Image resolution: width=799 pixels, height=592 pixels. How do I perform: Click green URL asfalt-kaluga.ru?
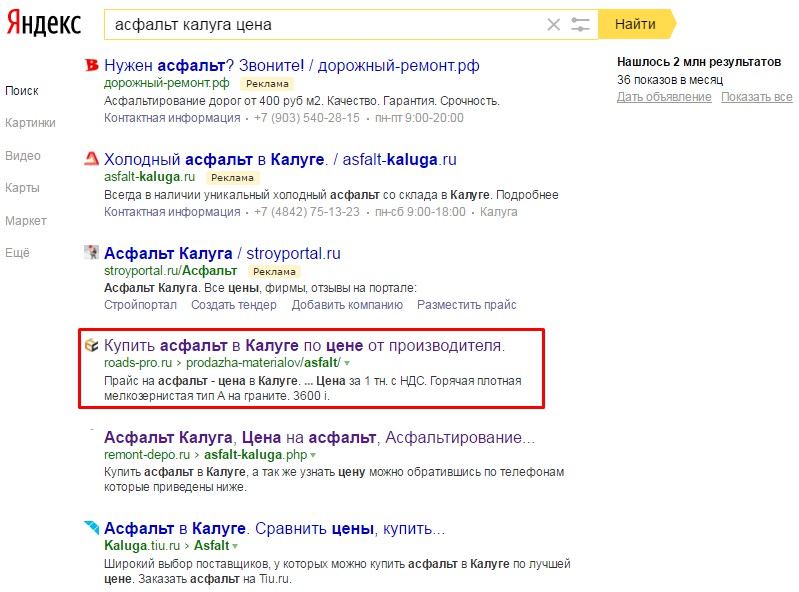point(149,177)
